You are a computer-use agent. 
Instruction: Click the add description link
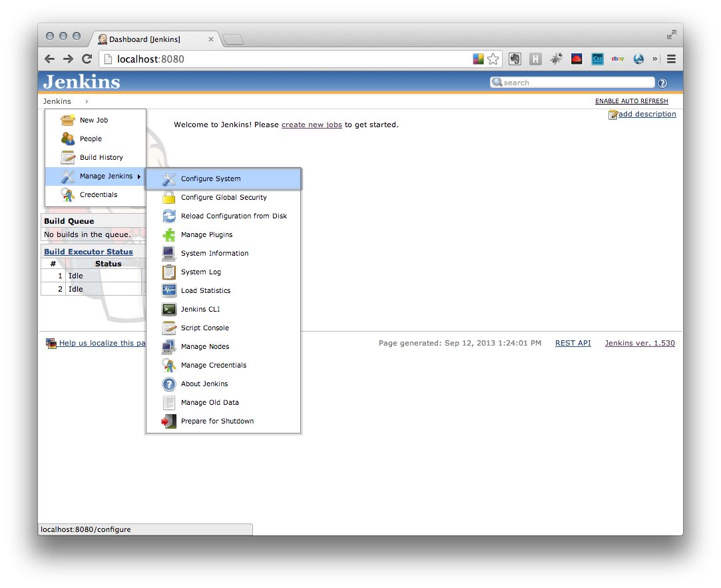pos(647,114)
